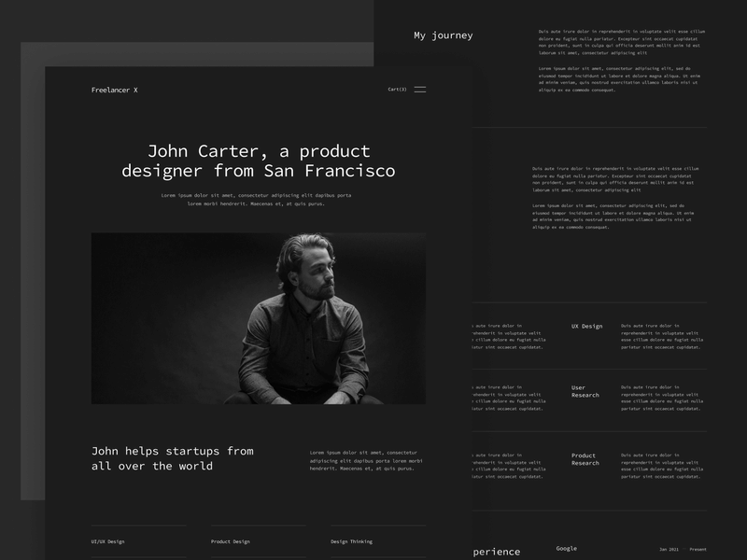Click the Jan 2021 — Present date range
Image resolution: width=747 pixels, height=560 pixels.
(685, 551)
